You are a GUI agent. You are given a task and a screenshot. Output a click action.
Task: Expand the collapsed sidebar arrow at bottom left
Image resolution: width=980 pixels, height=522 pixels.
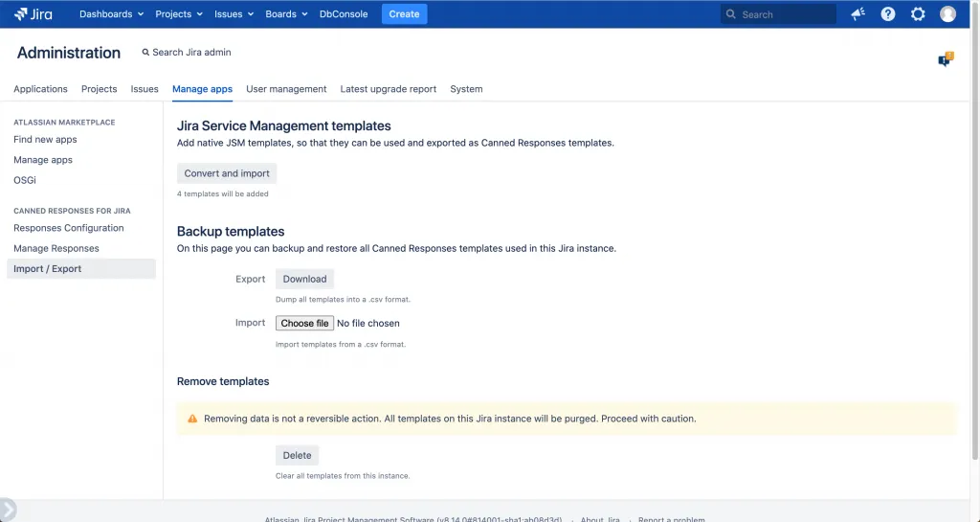pyautogui.click(x=8, y=510)
